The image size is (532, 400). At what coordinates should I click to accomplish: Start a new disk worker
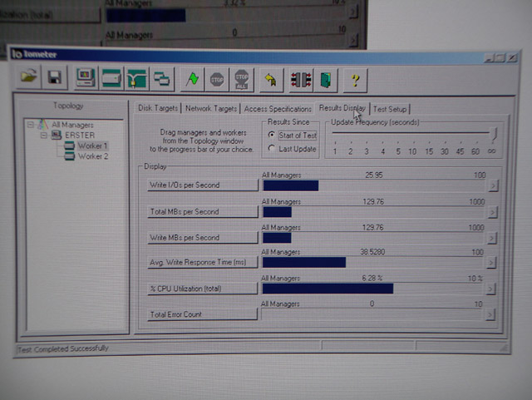[111, 79]
